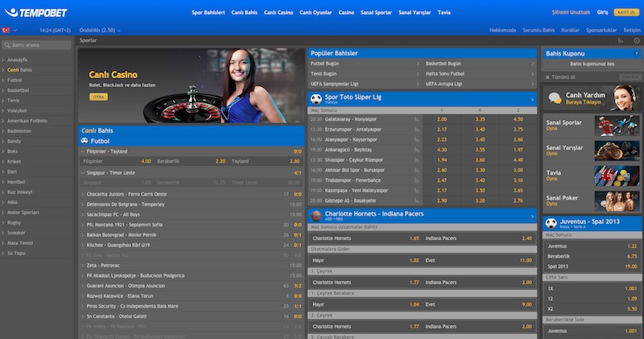
Task: Open the Hakkımızda link
Action: click(x=502, y=31)
